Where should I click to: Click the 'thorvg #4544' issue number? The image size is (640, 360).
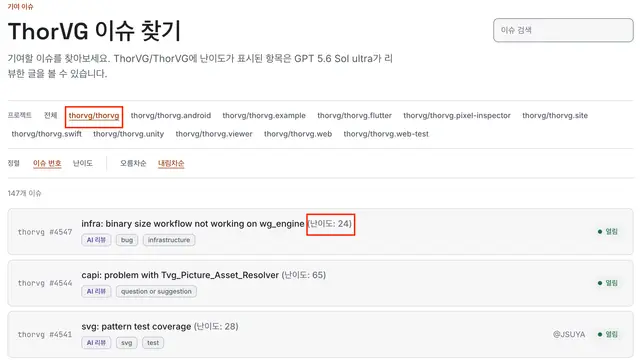pyautogui.click(x=45, y=283)
